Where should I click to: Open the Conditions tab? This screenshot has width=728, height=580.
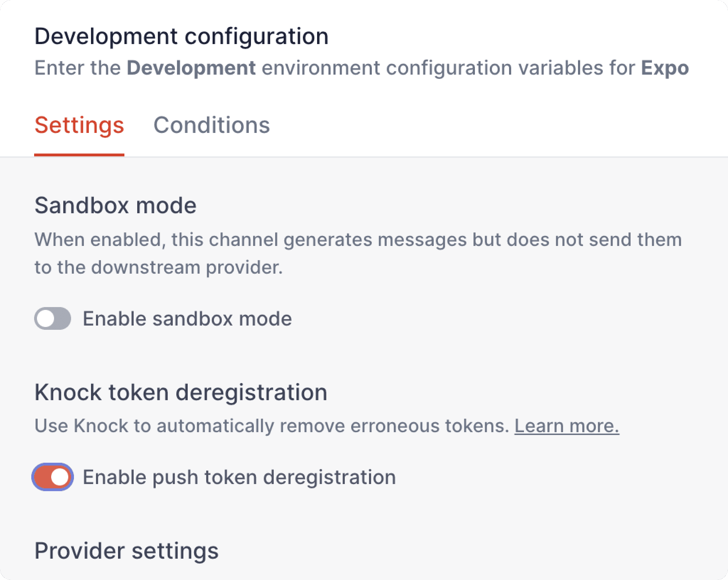point(212,125)
